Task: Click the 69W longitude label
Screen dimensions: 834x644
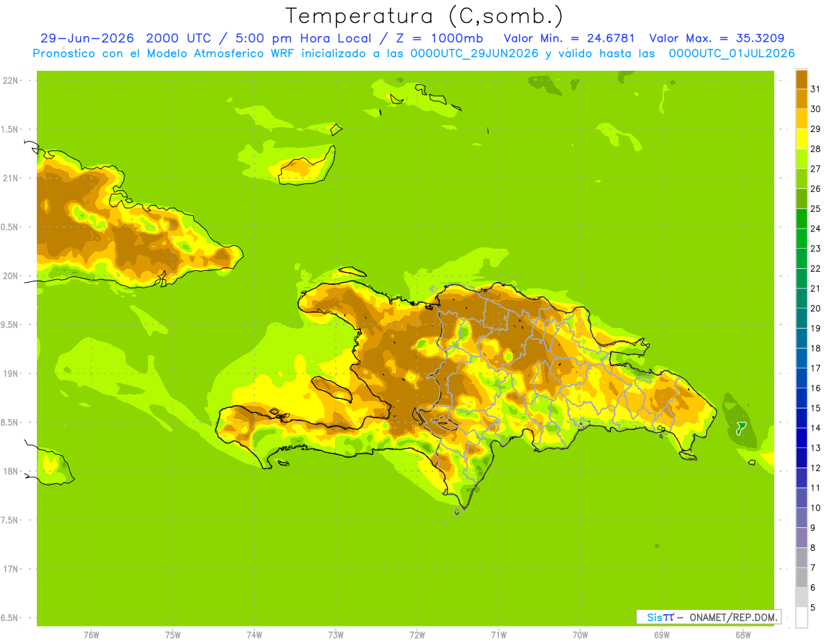Action: 662,635
